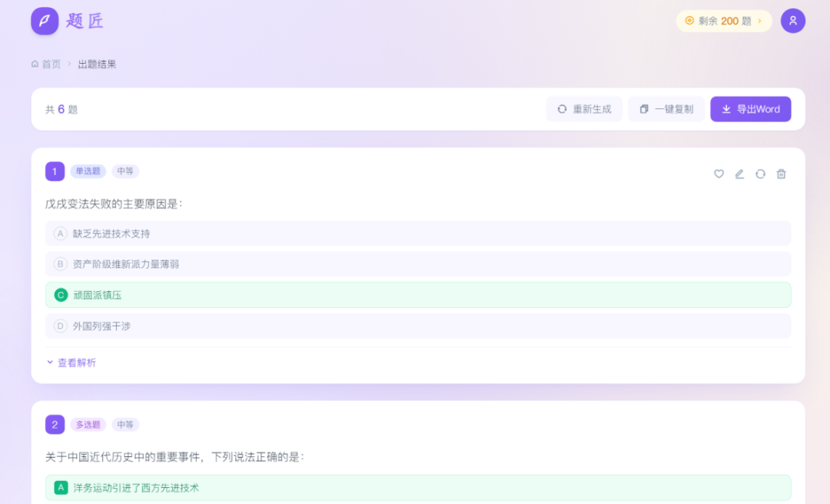Image resolution: width=830 pixels, height=504 pixels.
Task: Open the 剩余 200 题 quota arrow
Action: 760,21
